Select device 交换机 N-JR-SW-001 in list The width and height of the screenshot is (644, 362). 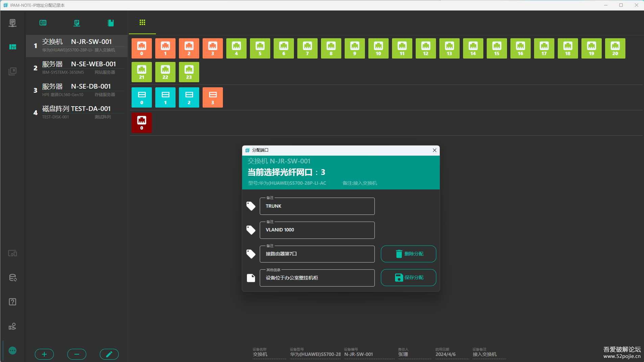(77, 46)
